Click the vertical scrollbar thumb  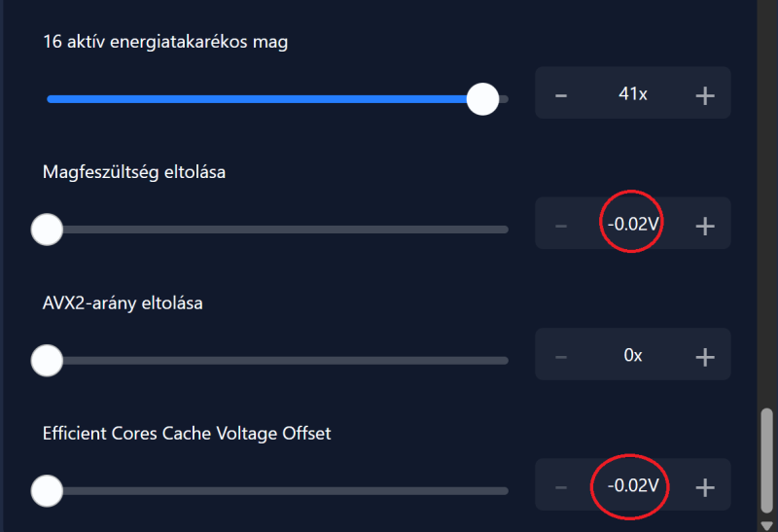pyautogui.click(x=766, y=462)
